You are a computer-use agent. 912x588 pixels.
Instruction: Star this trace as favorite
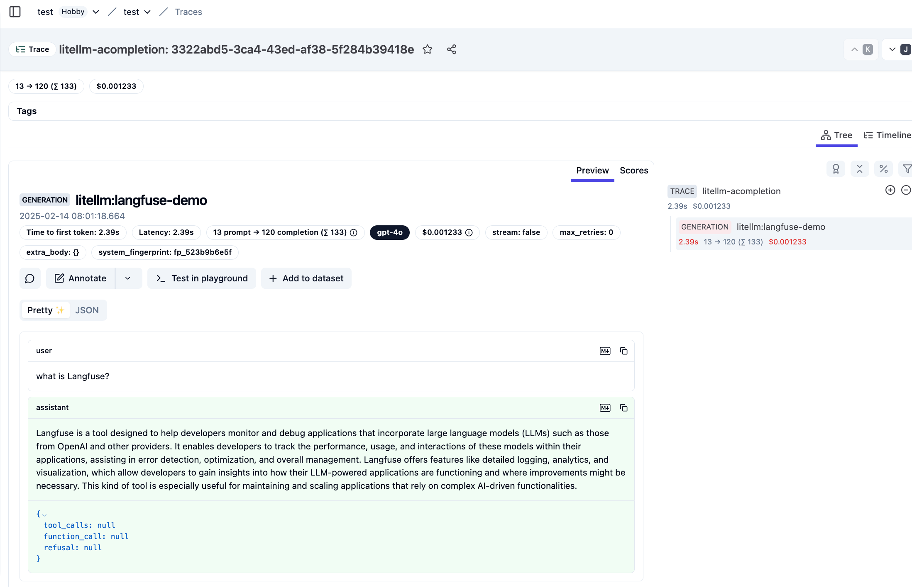coord(427,49)
